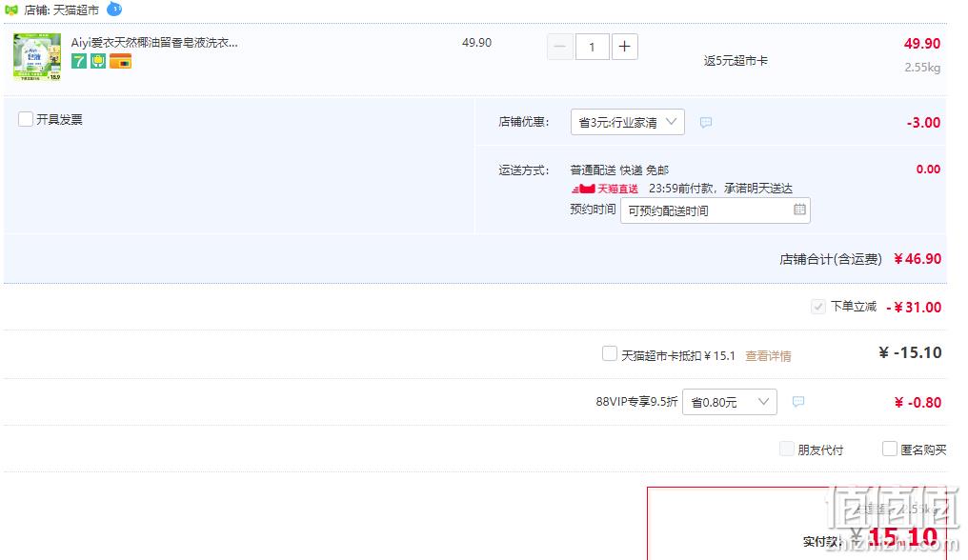Viewport: 968px width, 560px height.
Task: Increase quantity with the plus button
Action: (x=625, y=47)
